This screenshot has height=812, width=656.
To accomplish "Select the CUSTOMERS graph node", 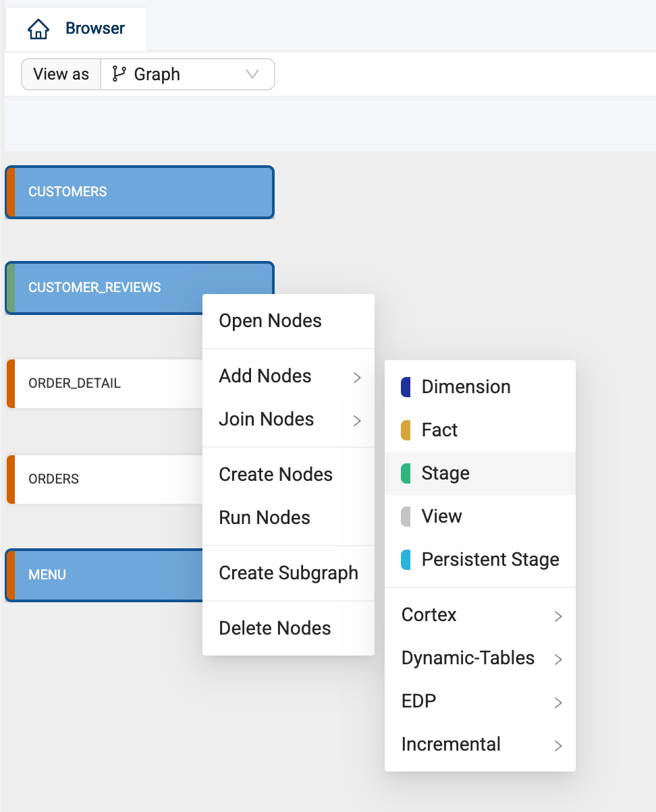I will point(140,192).
